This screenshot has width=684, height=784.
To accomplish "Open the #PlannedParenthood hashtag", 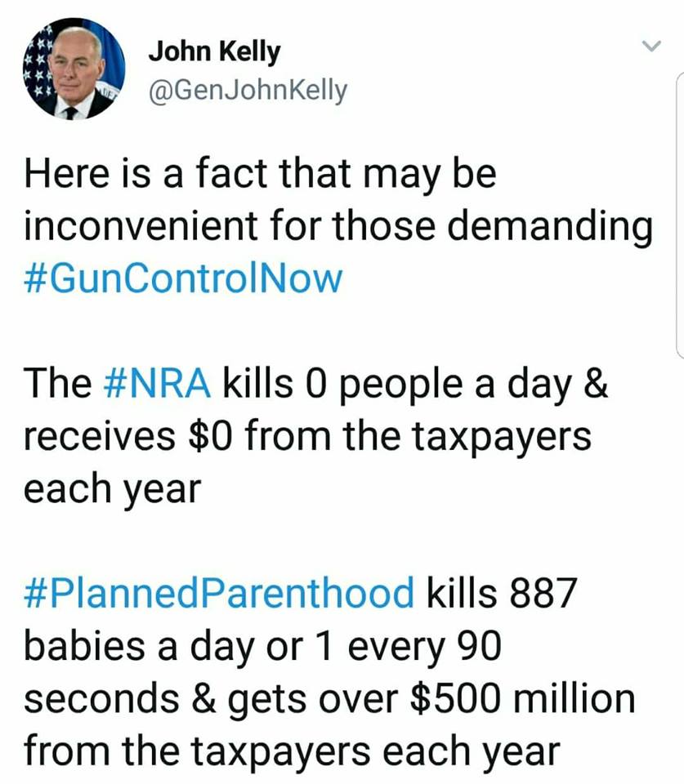I will coord(218,594).
